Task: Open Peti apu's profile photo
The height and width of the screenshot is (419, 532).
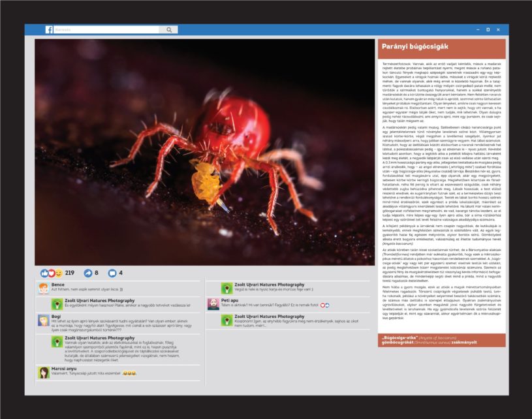Action: click(x=213, y=304)
